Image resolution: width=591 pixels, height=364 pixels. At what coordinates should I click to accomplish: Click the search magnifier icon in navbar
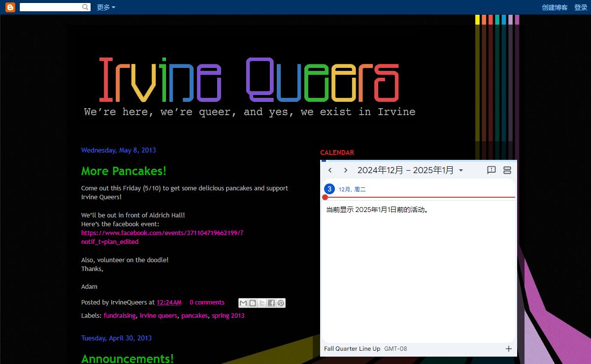[86, 7]
